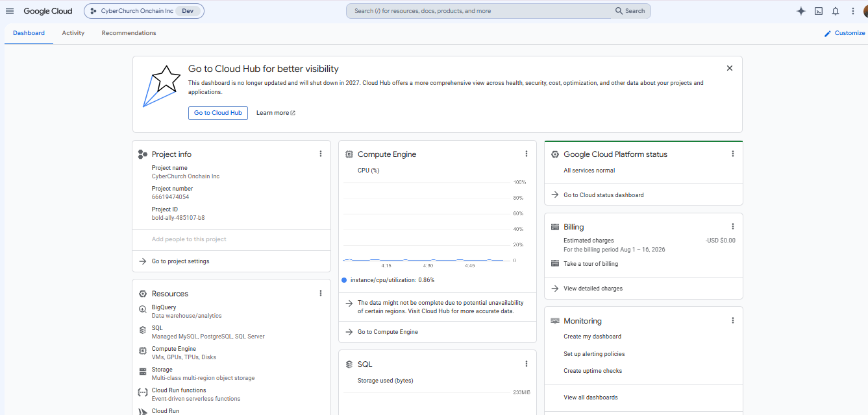Click the USD $0.00 estimated charges value
Image resolution: width=868 pixels, height=415 pixels.
tap(721, 241)
